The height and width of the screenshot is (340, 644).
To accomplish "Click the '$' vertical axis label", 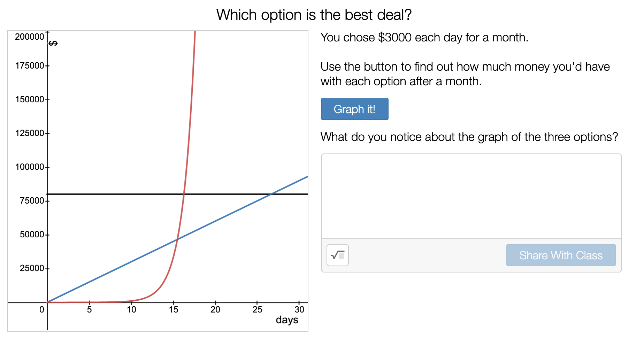I will (53, 43).
